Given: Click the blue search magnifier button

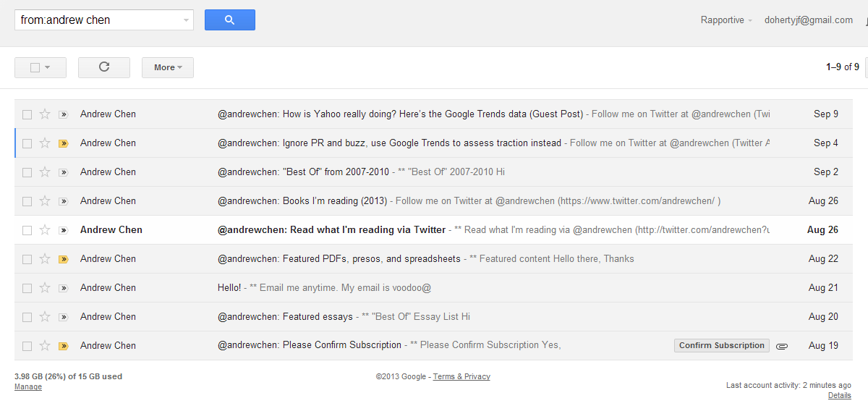Looking at the screenshot, I should click(230, 20).
